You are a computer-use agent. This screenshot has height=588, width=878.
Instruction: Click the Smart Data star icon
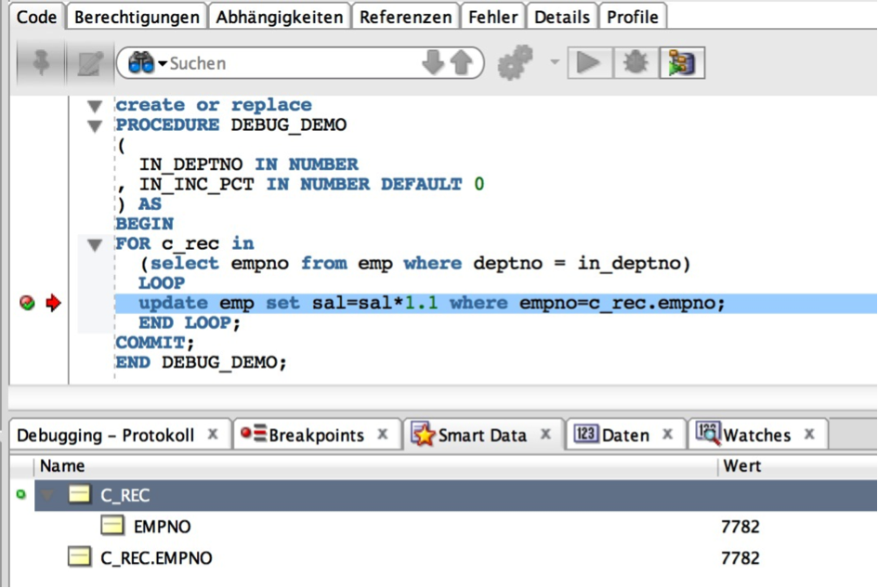click(424, 434)
